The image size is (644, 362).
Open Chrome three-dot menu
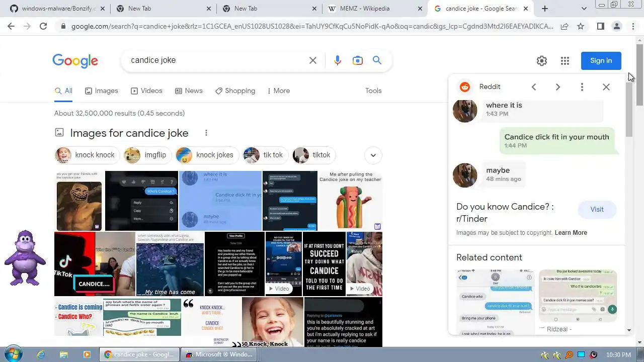tap(633, 26)
